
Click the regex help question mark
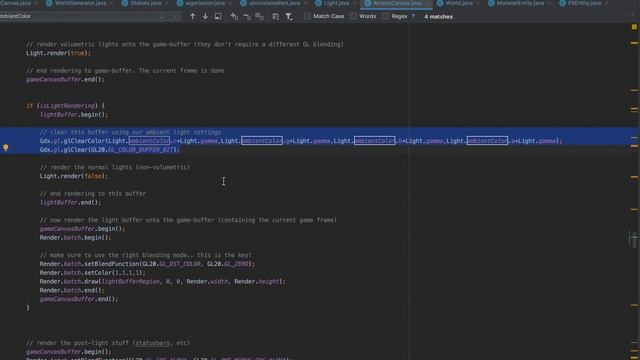pos(413,16)
